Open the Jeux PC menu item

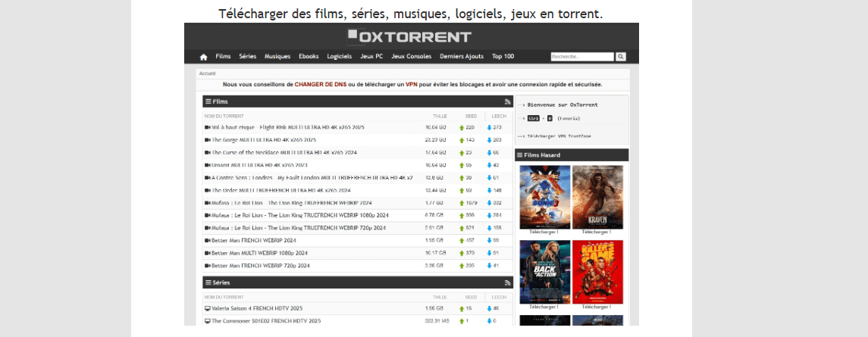(x=371, y=57)
